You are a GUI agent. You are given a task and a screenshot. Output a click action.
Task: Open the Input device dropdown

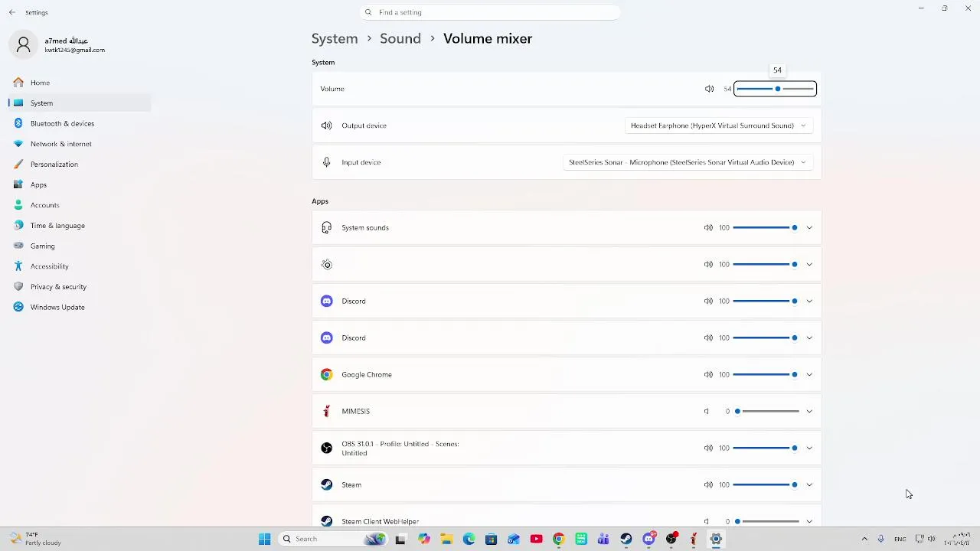688,162
